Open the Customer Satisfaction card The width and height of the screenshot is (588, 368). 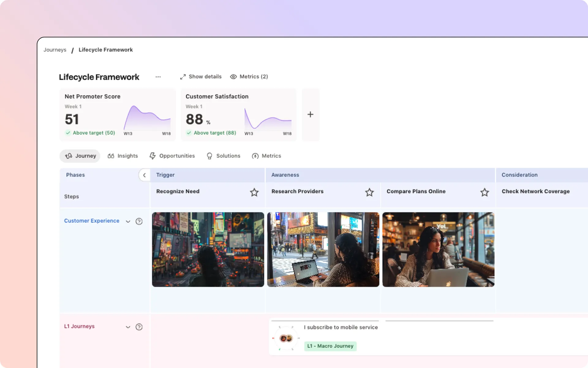point(239,115)
